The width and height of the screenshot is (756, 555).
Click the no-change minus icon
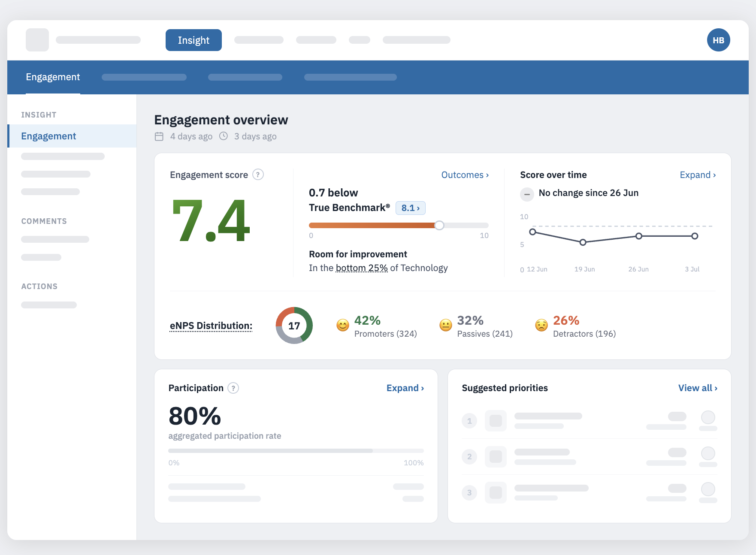click(x=527, y=194)
